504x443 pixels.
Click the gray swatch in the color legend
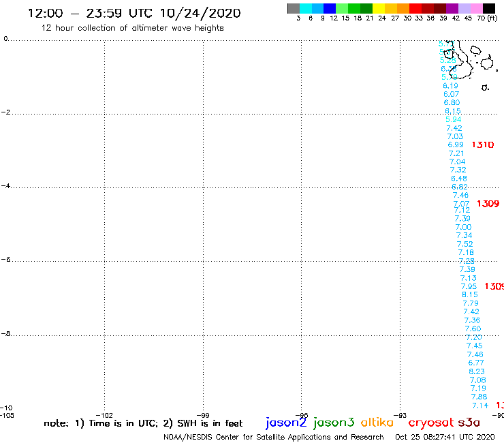pos(294,8)
